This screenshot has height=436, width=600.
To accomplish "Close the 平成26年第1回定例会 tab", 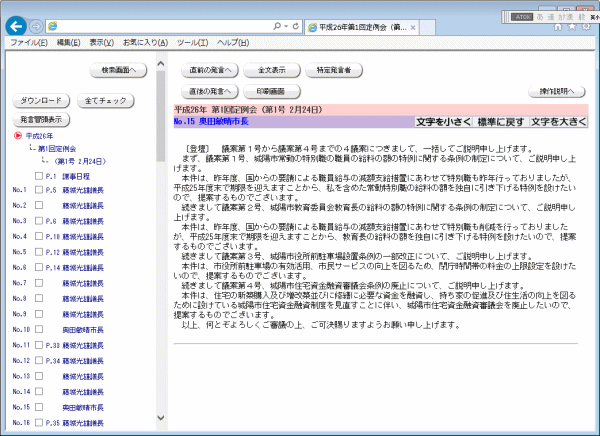I will point(413,28).
